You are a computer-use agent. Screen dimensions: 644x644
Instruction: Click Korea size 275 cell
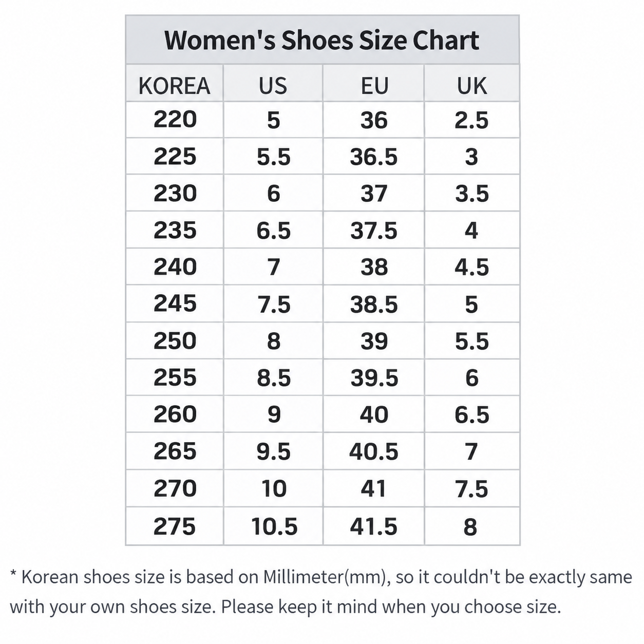click(175, 526)
